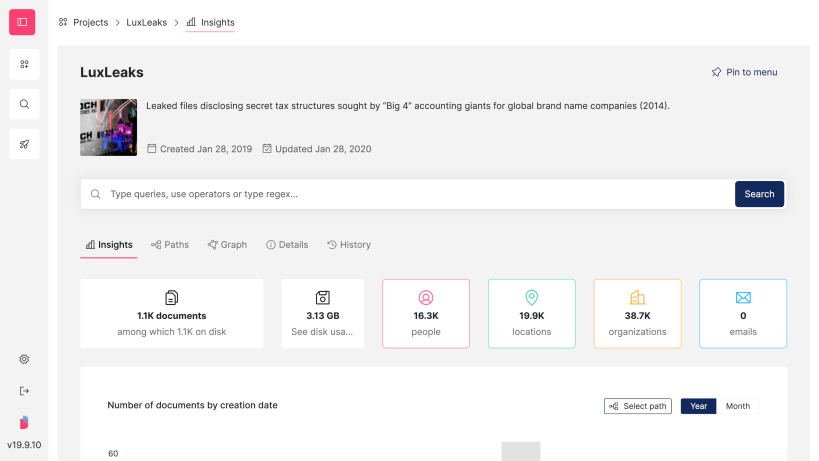The width and height of the screenshot is (819, 461).
Task: Open LuxLeaks breadcrumb link
Action: tap(146, 22)
